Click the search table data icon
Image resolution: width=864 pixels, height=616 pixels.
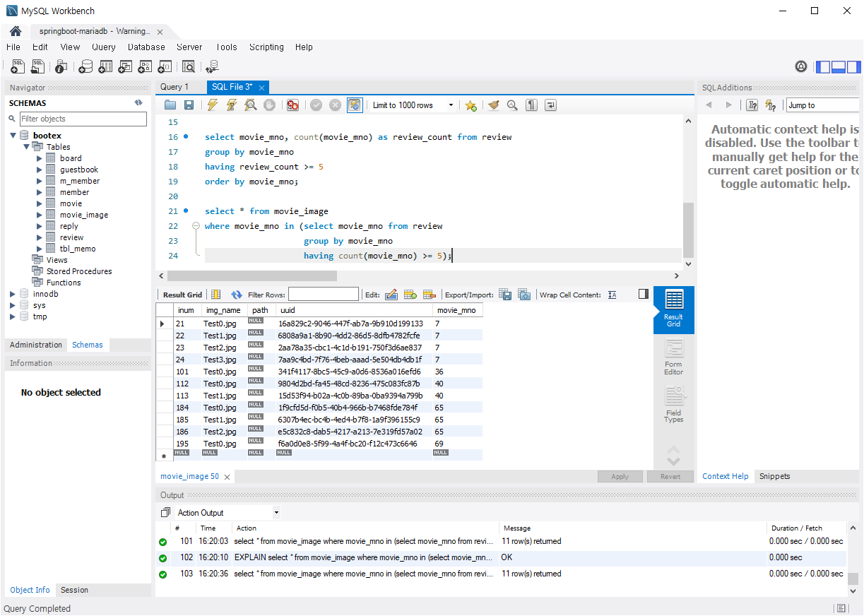click(x=189, y=66)
